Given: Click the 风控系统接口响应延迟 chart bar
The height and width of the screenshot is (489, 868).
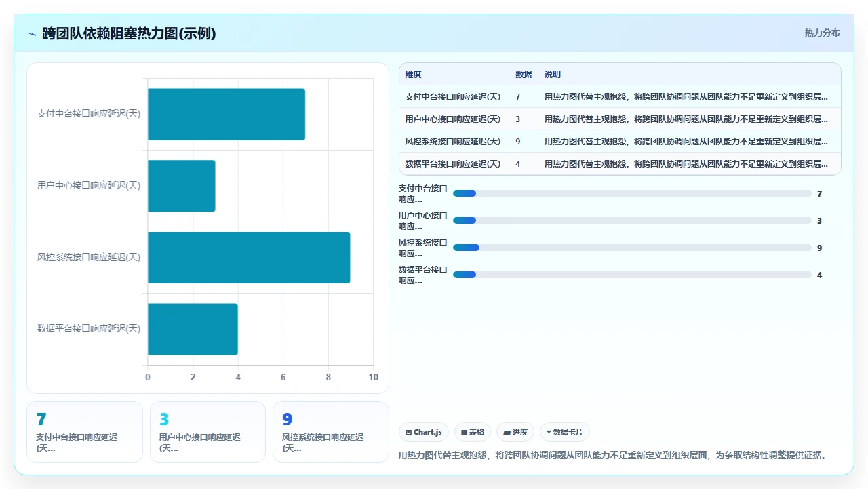Looking at the screenshot, I should click(249, 258).
